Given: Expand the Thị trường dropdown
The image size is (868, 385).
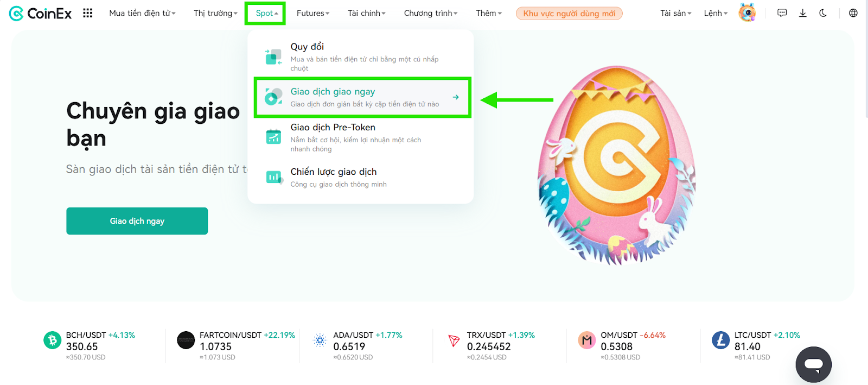Looking at the screenshot, I should point(215,13).
